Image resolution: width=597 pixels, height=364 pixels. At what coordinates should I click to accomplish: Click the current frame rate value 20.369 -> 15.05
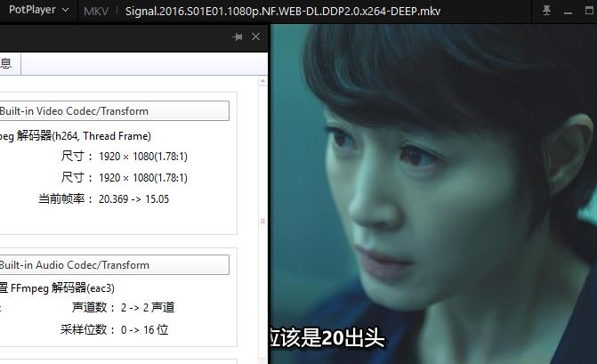pyautogui.click(x=133, y=199)
